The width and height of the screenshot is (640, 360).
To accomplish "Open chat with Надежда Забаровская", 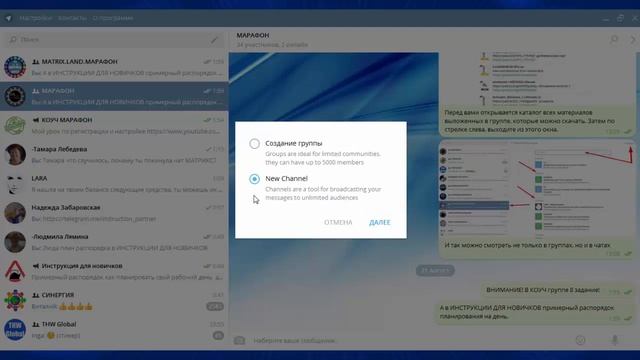I will point(114,213).
